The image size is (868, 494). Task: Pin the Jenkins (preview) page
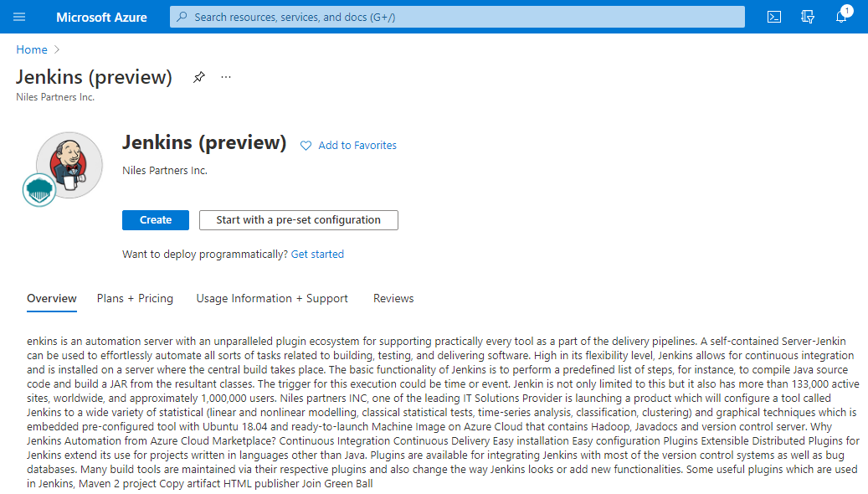coord(198,77)
